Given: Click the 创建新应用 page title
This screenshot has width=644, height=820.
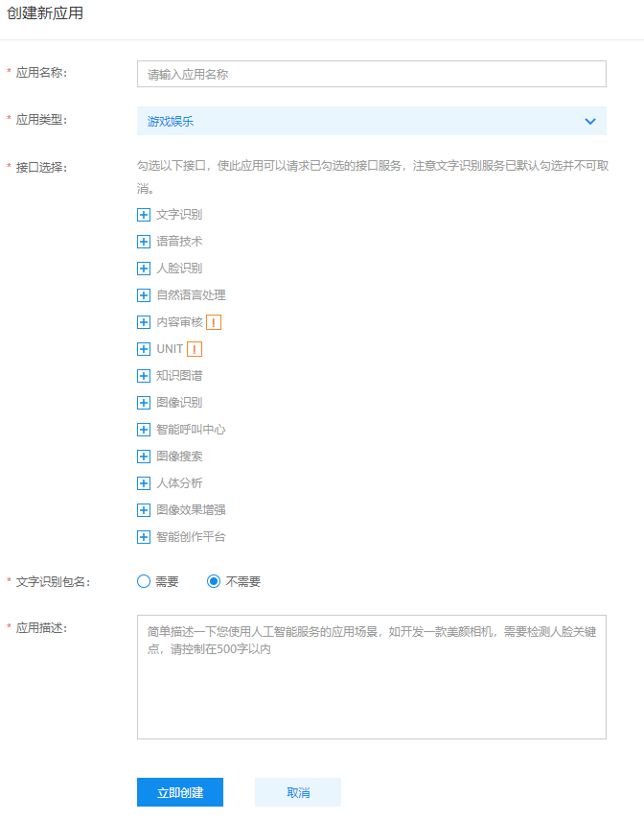Looking at the screenshot, I should point(45,13).
